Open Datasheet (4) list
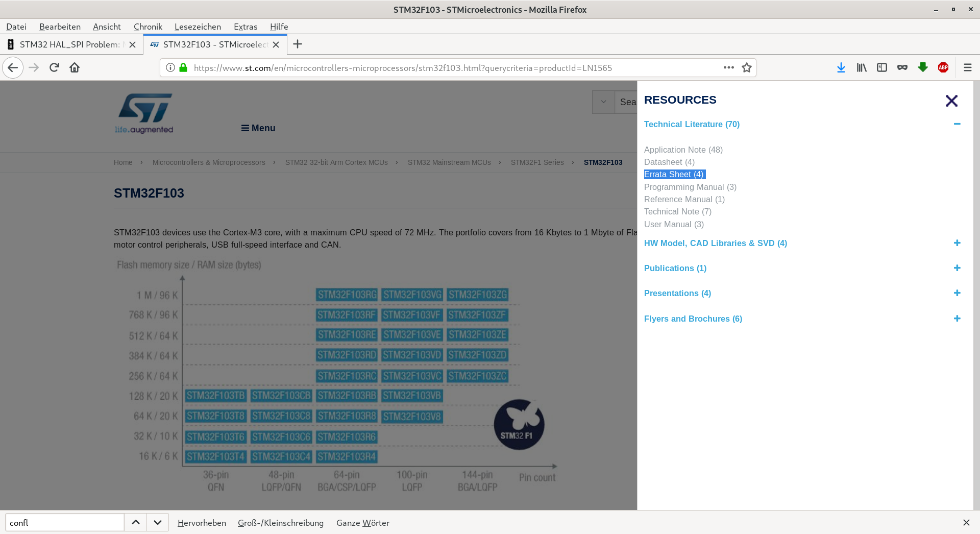This screenshot has width=980, height=534. click(669, 162)
